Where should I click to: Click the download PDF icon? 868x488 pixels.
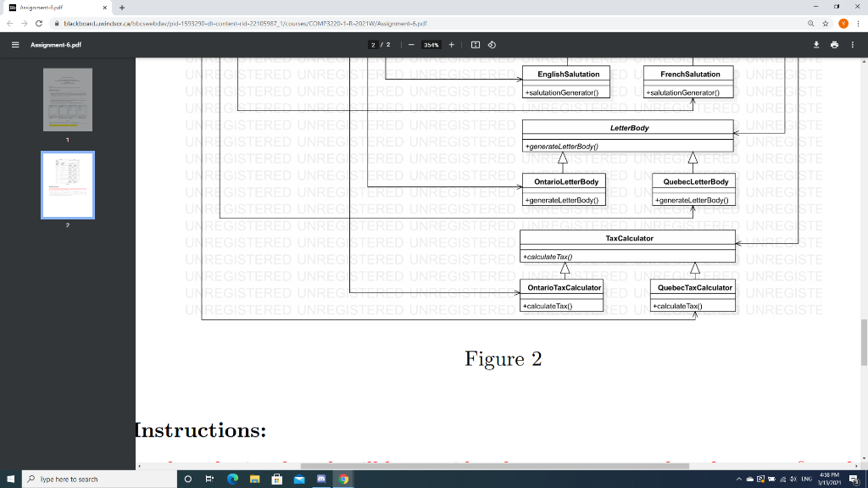click(x=815, y=45)
